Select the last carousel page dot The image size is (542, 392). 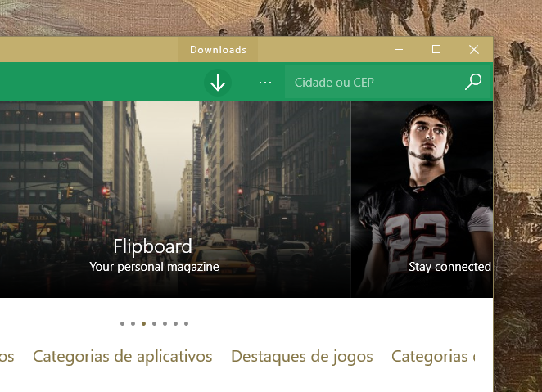[x=187, y=323]
